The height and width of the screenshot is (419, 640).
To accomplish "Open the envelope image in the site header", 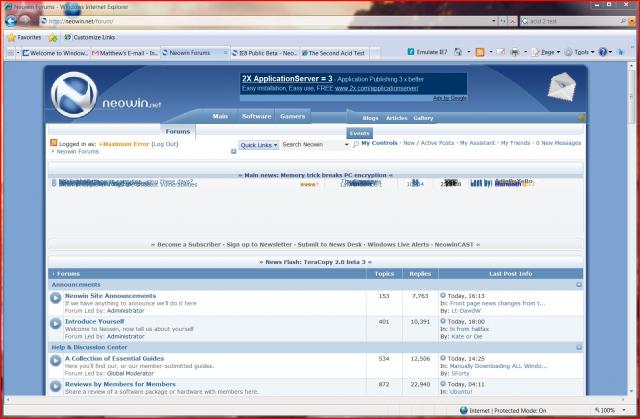I will (x=562, y=86).
